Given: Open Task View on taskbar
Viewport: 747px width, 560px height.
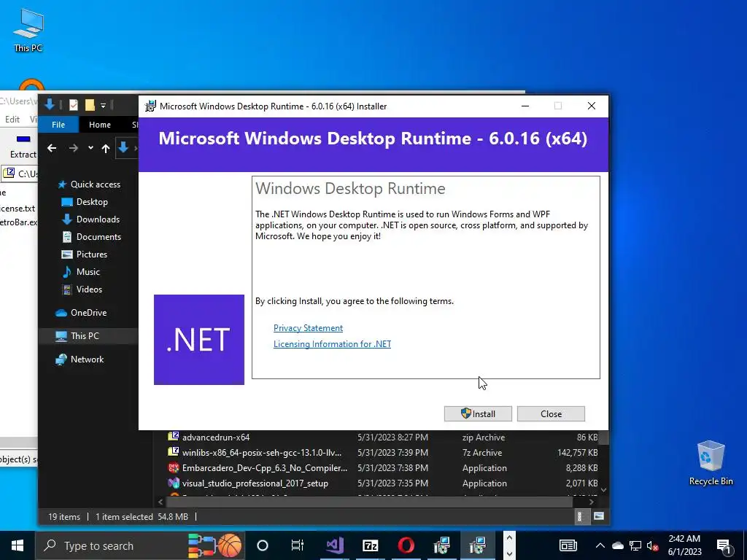Looking at the screenshot, I should [298, 545].
